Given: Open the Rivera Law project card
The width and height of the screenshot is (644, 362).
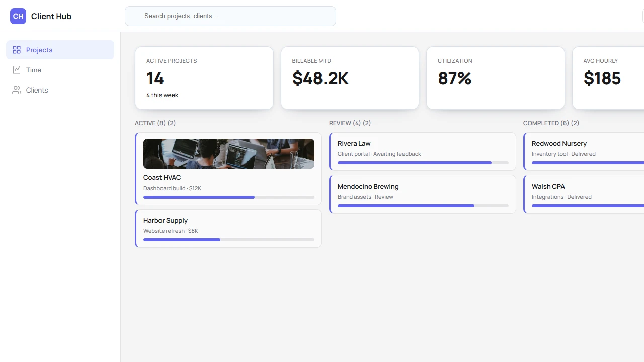Looking at the screenshot, I should (x=423, y=152).
